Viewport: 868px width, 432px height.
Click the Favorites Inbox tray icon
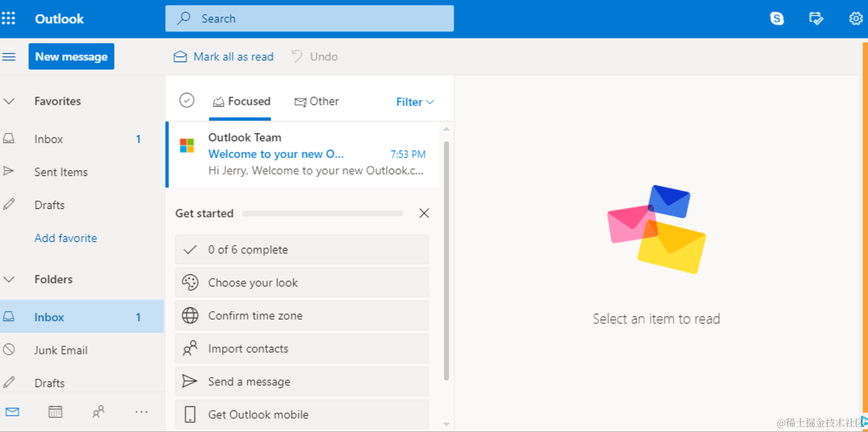[9, 139]
